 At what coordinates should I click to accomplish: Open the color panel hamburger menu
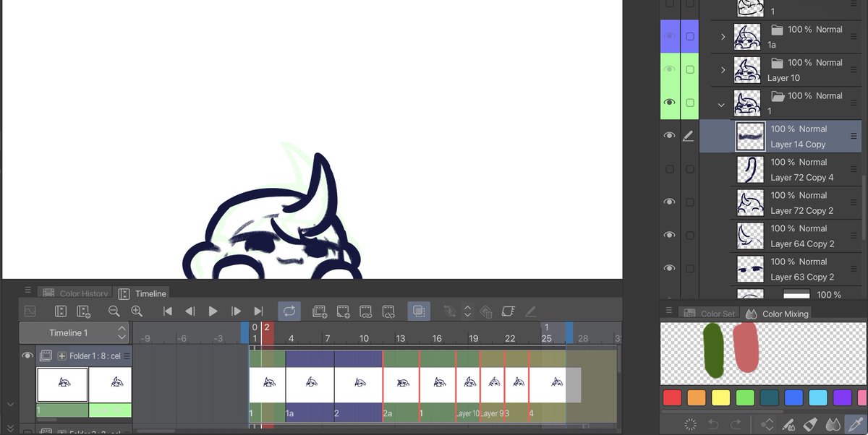point(670,311)
